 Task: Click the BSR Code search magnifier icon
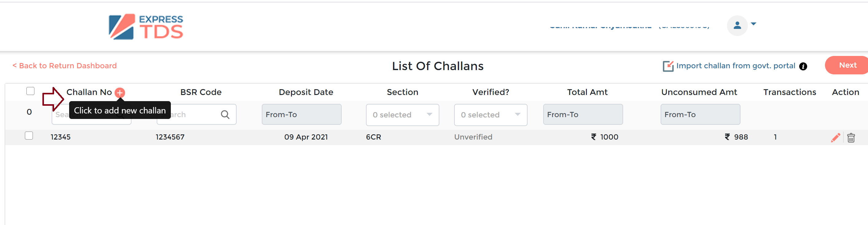[x=225, y=115]
